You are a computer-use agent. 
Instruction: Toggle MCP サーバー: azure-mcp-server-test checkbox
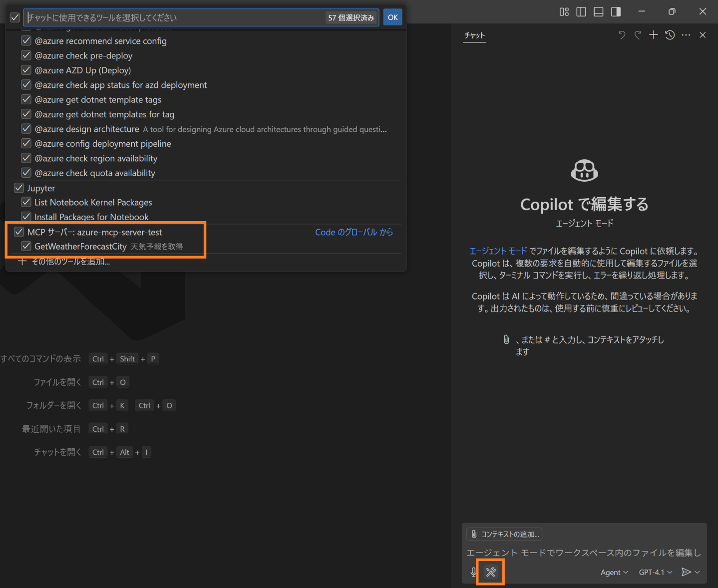19,232
